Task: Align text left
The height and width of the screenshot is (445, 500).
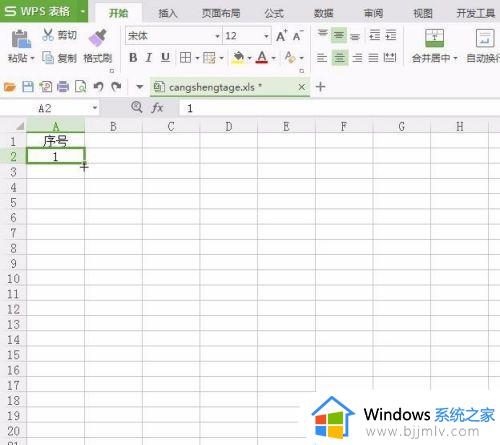Action: click(322, 58)
